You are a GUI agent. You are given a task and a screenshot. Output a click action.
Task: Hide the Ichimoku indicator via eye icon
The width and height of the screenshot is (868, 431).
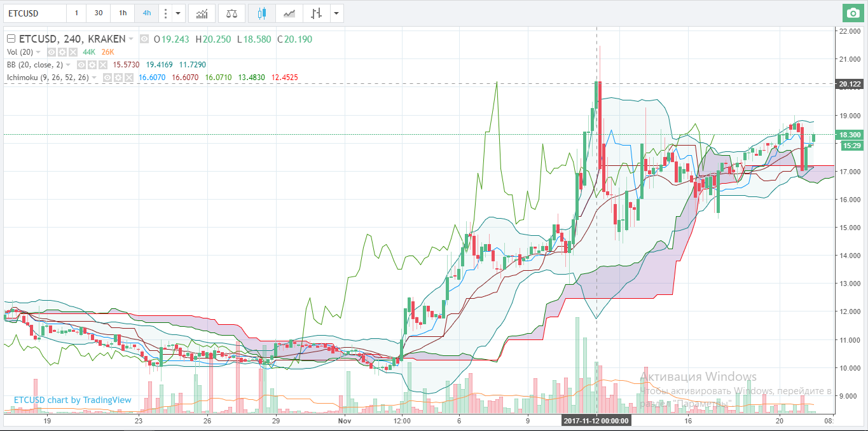[107, 78]
